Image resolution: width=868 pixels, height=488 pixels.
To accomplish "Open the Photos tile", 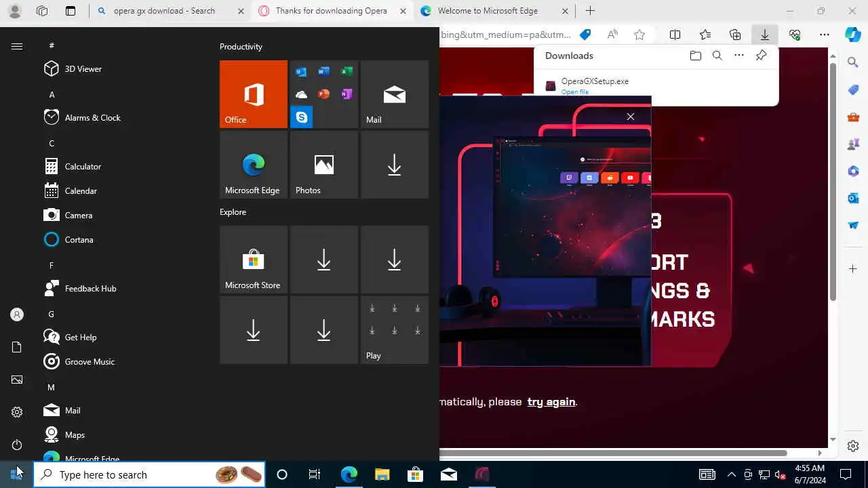I will coord(324,165).
